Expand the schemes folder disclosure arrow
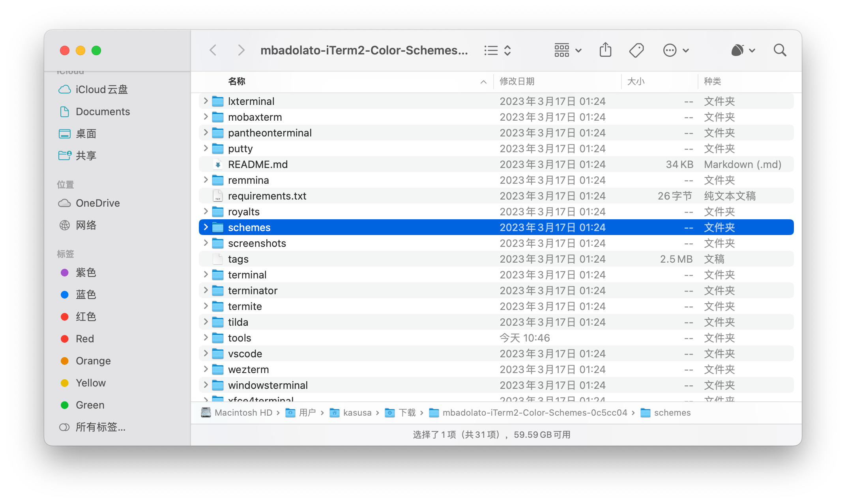Image resolution: width=846 pixels, height=504 pixels. coord(206,227)
